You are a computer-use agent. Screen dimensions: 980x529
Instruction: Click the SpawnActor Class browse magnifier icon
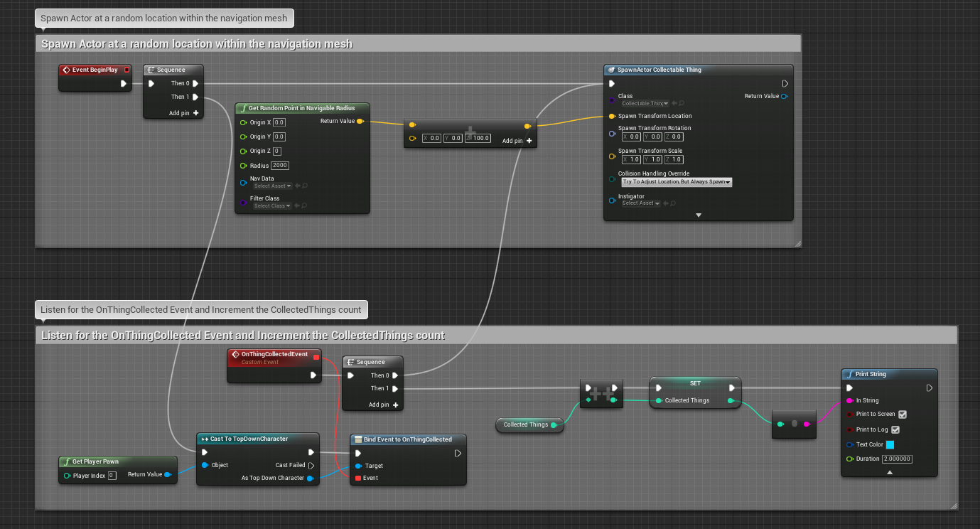click(682, 104)
